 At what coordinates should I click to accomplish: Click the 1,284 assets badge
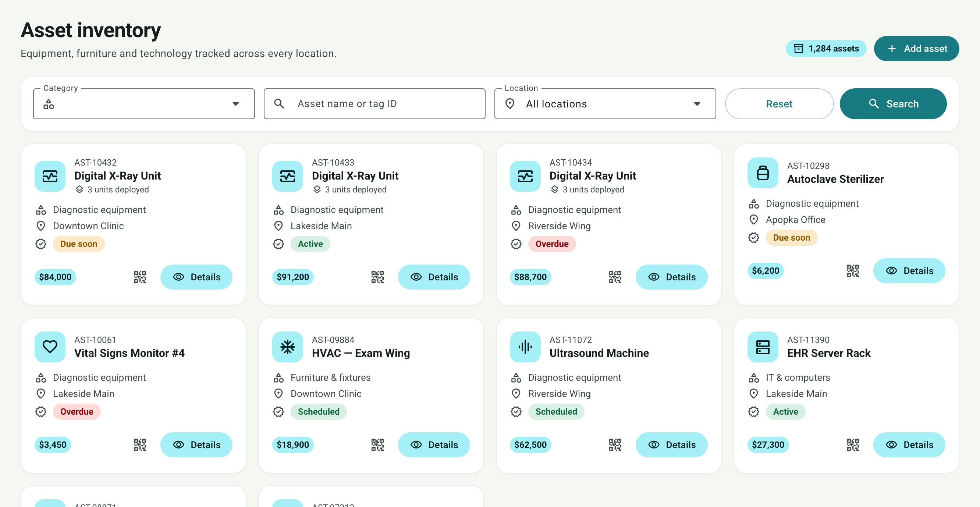826,48
